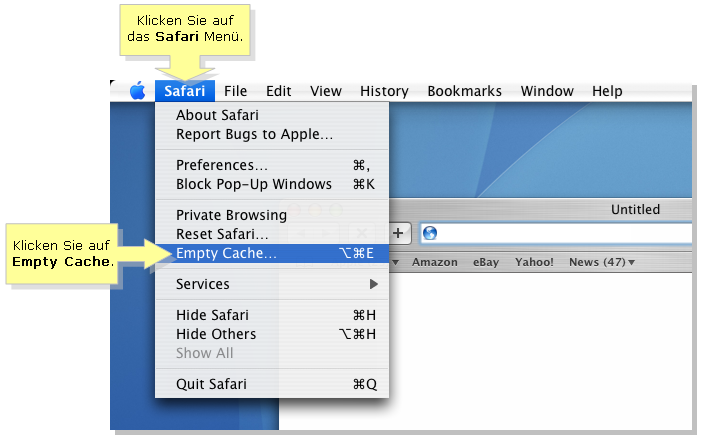Open the Edit menu

[x=278, y=91]
